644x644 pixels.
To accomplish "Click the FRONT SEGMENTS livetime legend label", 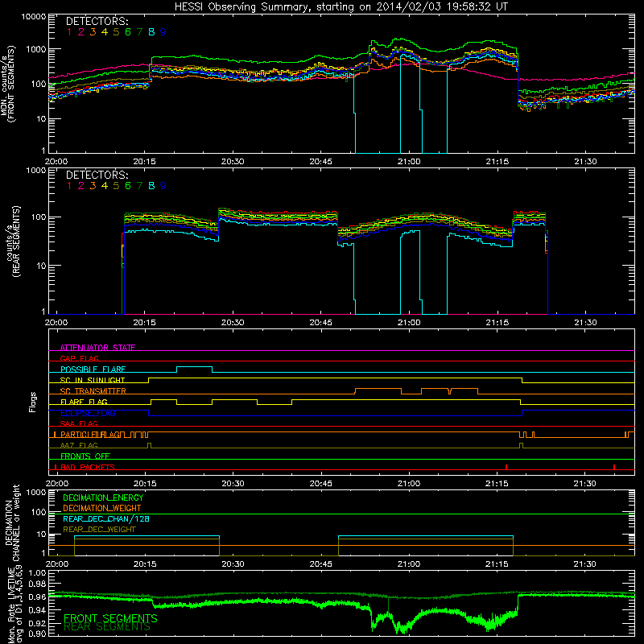I will [110, 618].
